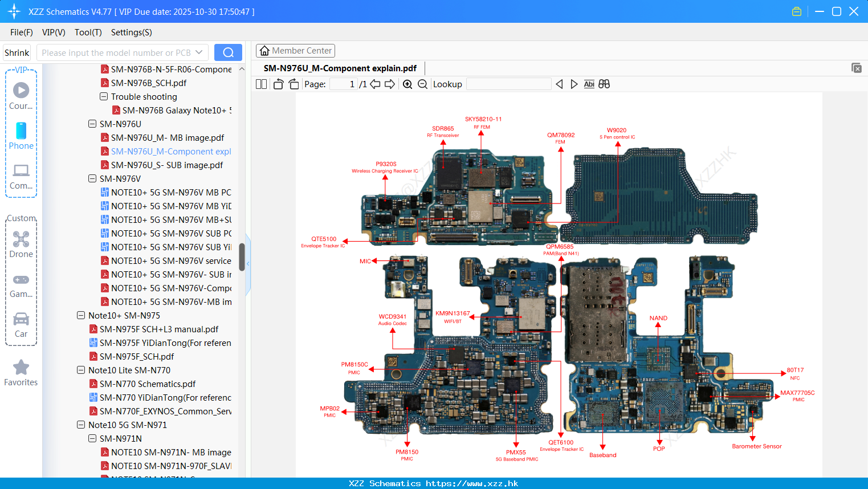Open SM-N976B_SCH.pdf
This screenshot has width=868, height=489.
(x=149, y=83)
